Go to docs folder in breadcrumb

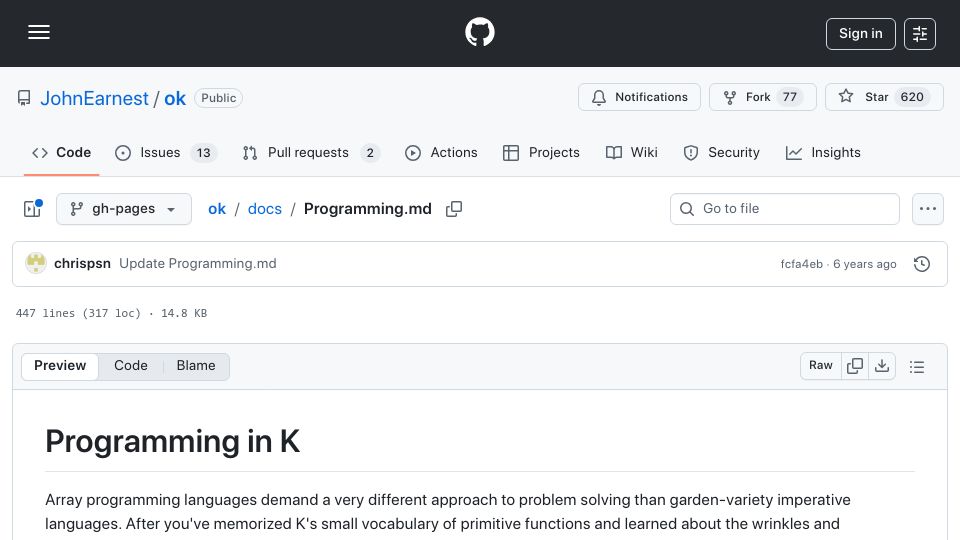[264, 209]
